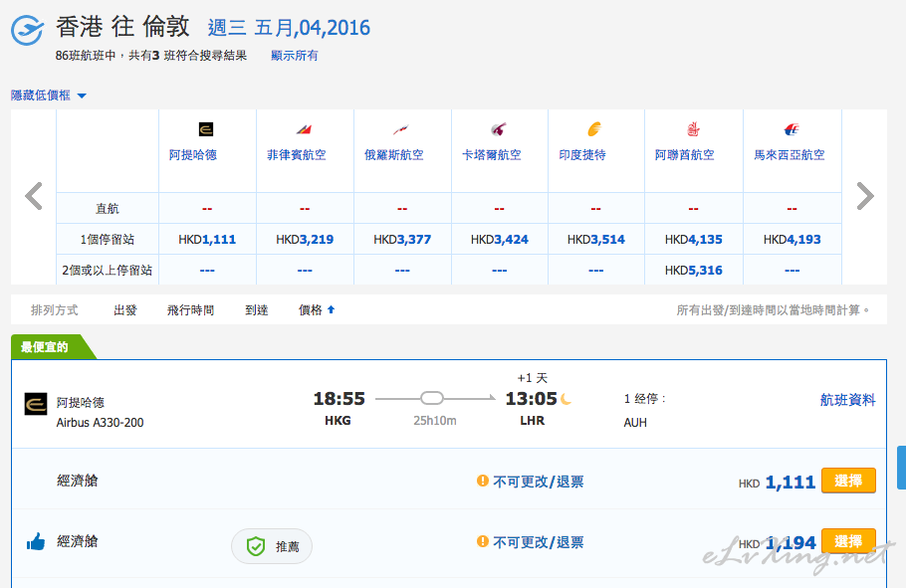Filter by the HKD3,219 one-stop fare
The image size is (906, 588).
click(305, 239)
